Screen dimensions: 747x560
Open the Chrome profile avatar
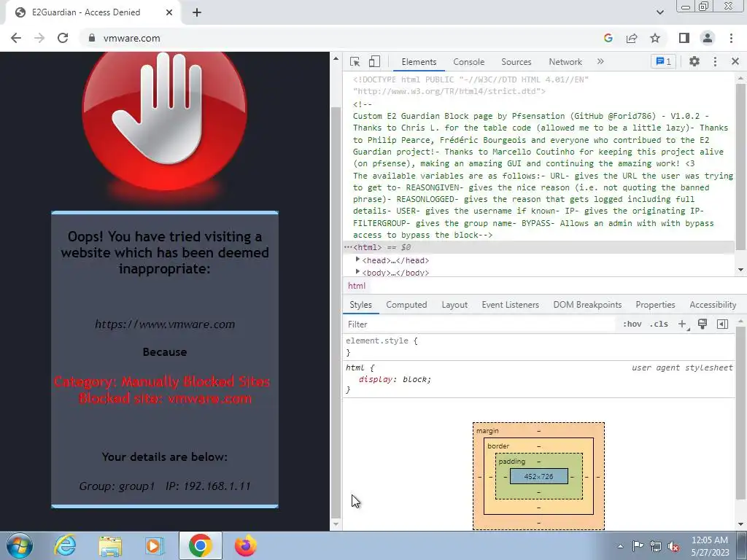pos(708,38)
